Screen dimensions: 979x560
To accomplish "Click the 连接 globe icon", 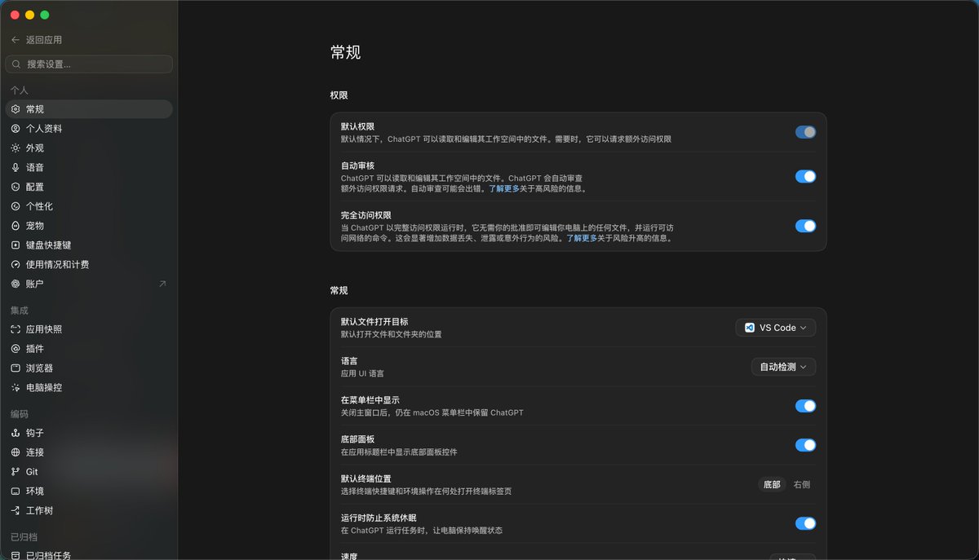I will 16,452.
